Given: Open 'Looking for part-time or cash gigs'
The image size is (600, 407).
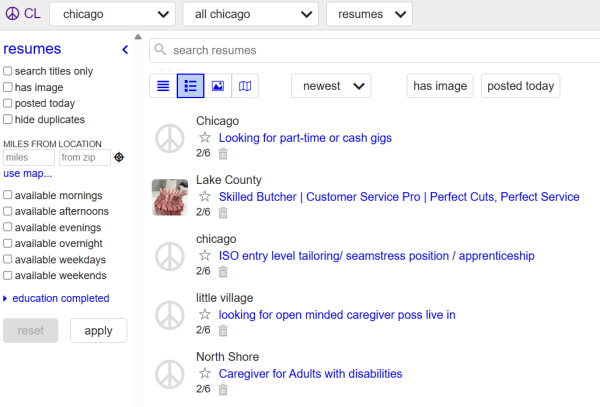Looking at the screenshot, I should pos(305,138).
